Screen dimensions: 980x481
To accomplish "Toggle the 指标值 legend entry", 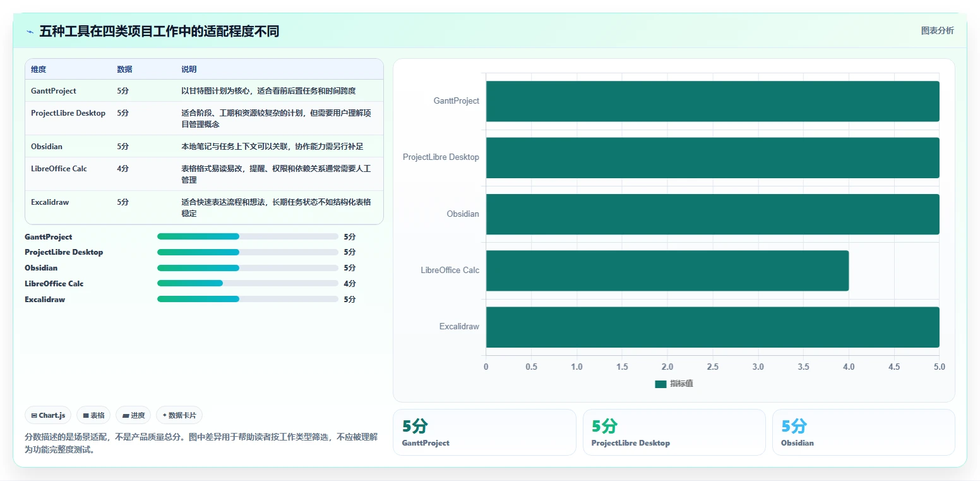I will [674, 384].
